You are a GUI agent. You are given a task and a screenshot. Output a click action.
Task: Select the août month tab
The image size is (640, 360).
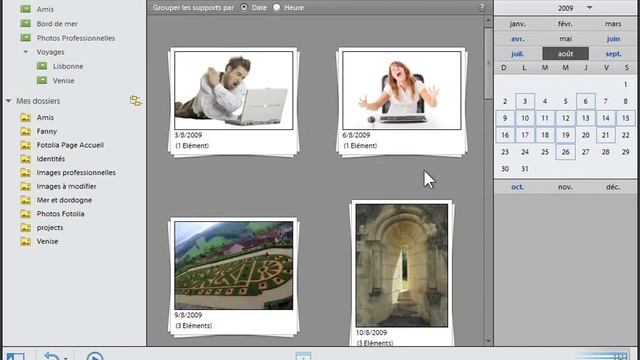coord(565,53)
